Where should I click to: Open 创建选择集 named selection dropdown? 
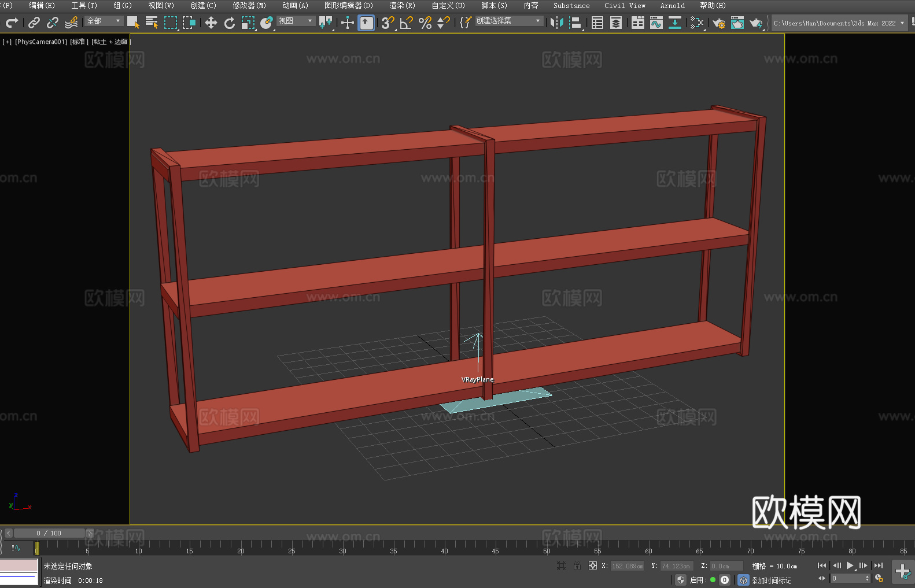509,21
